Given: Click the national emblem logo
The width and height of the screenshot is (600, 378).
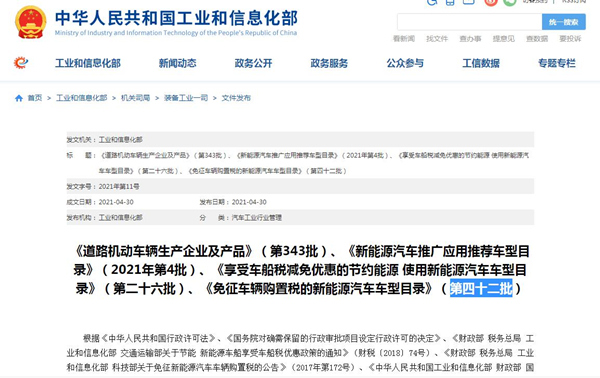Looking at the screenshot, I should click(31, 22).
